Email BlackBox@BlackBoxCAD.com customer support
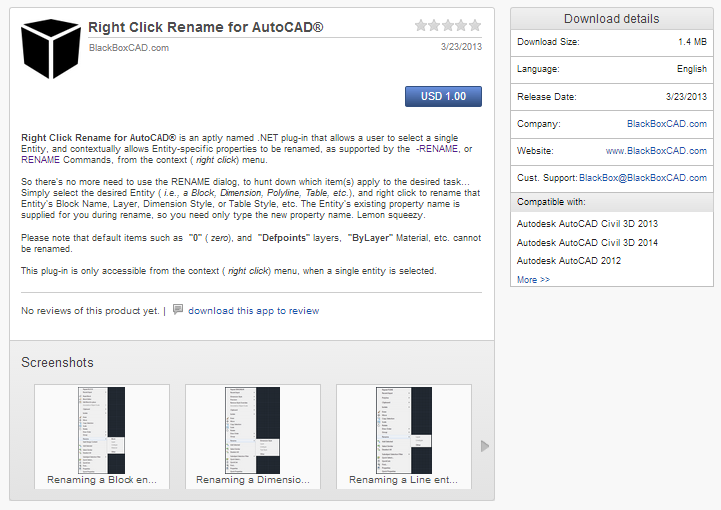 pyautogui.click(x=643, y=178)
